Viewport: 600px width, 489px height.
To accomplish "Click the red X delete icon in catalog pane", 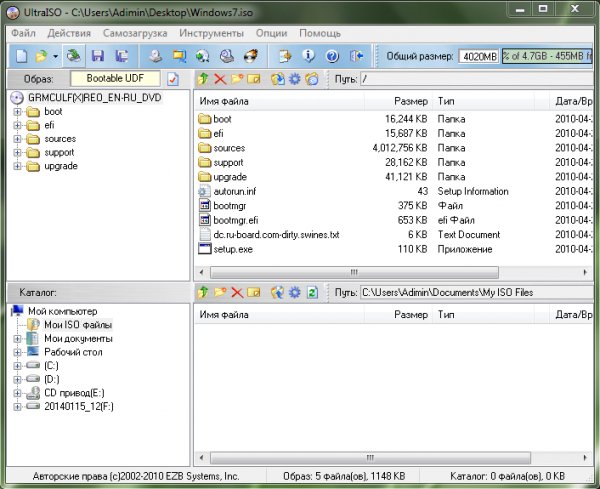I will pos(237,293).
